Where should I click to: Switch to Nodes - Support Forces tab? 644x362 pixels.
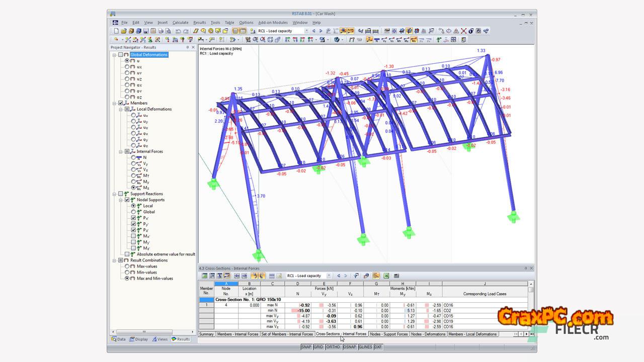pyautogui.click(x=388, y=334)
